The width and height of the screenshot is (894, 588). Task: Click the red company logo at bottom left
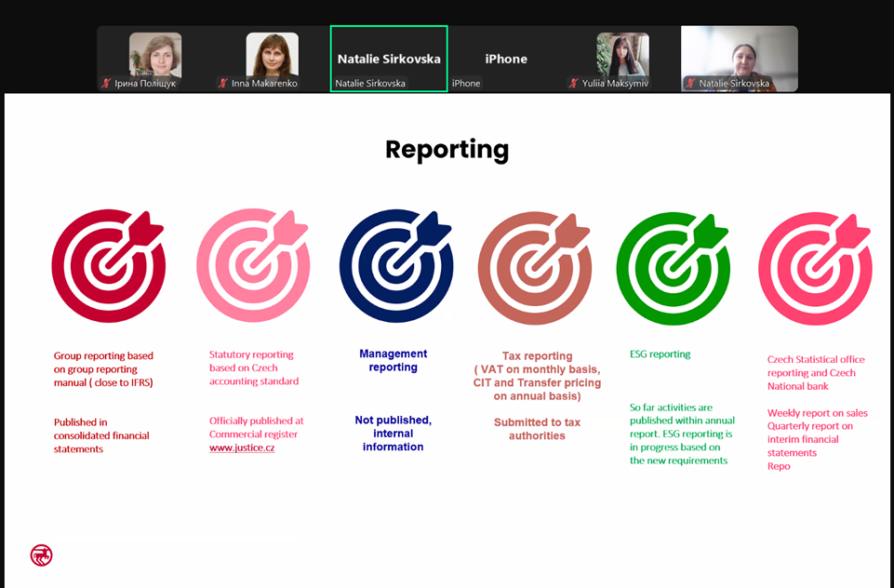41,555
